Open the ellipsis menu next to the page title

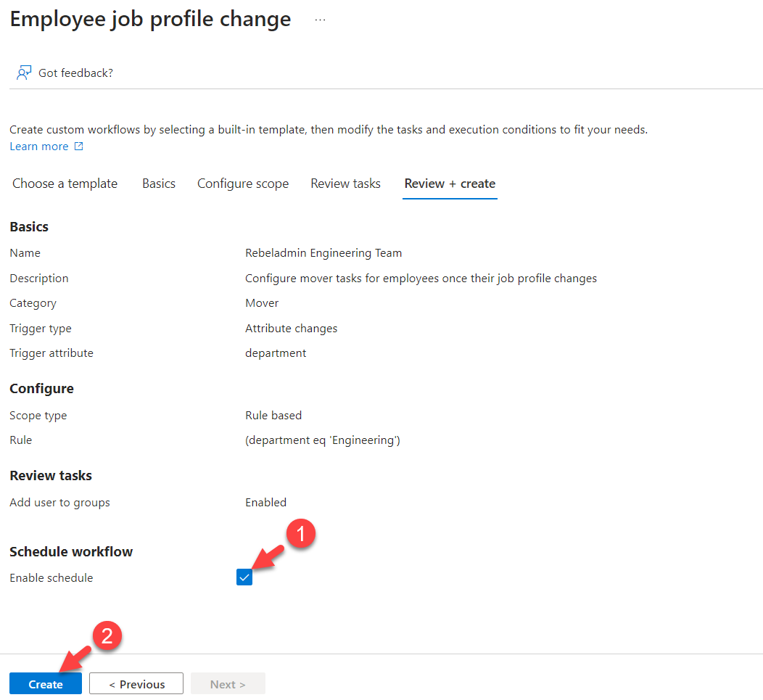click(320, 20)
